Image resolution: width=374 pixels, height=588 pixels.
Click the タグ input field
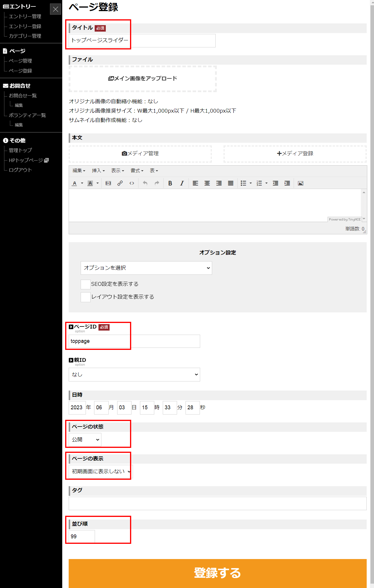217,503
